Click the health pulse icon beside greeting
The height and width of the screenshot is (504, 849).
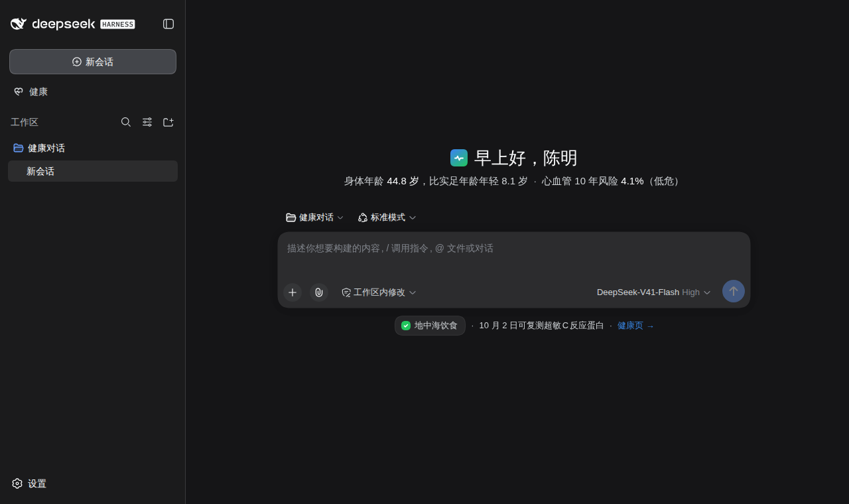tap(459, 158)
